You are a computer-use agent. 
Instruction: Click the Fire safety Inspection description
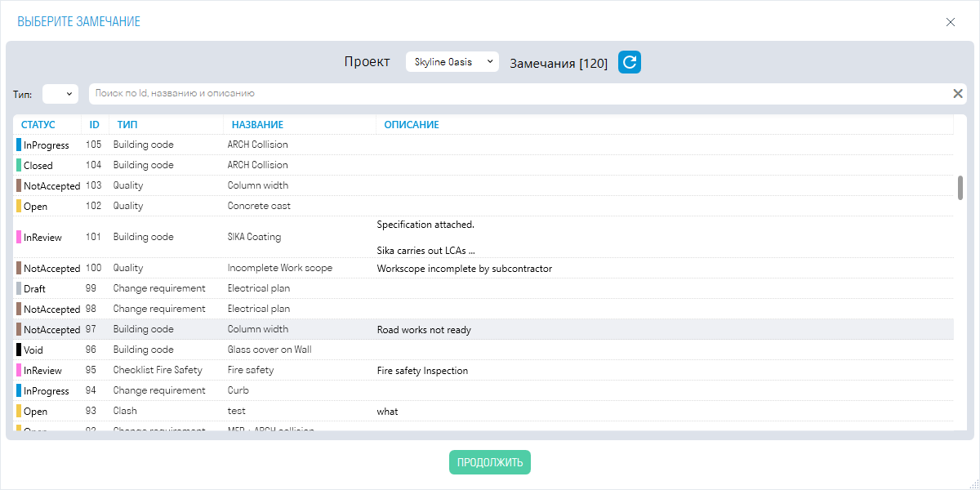tap(422, 371)
